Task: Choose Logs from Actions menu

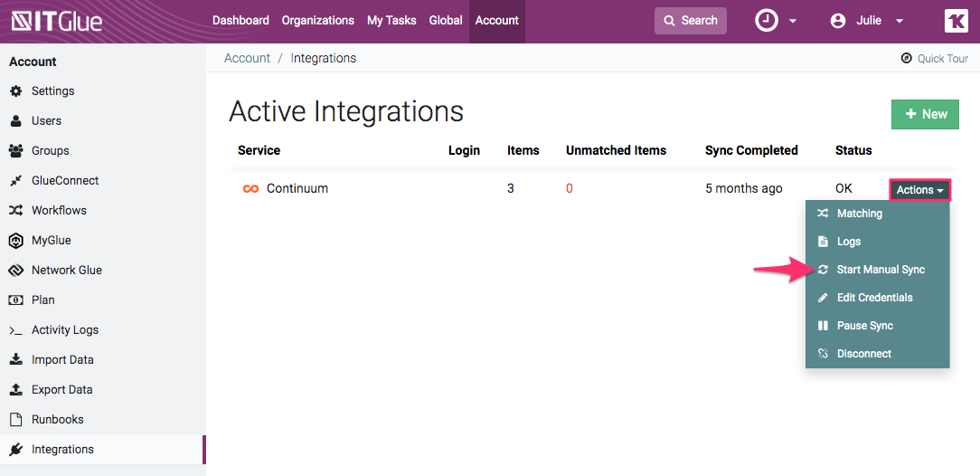Action: pyautogui.click(x=878, y=242)
